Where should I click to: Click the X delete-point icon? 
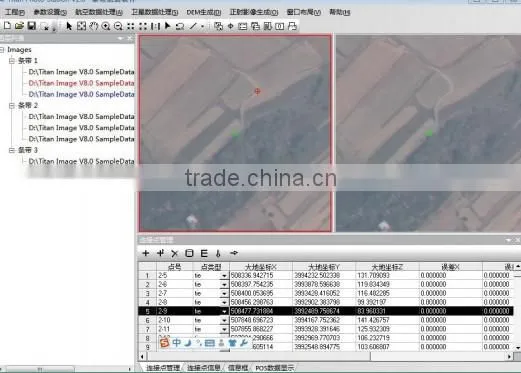tap(174, 254)
